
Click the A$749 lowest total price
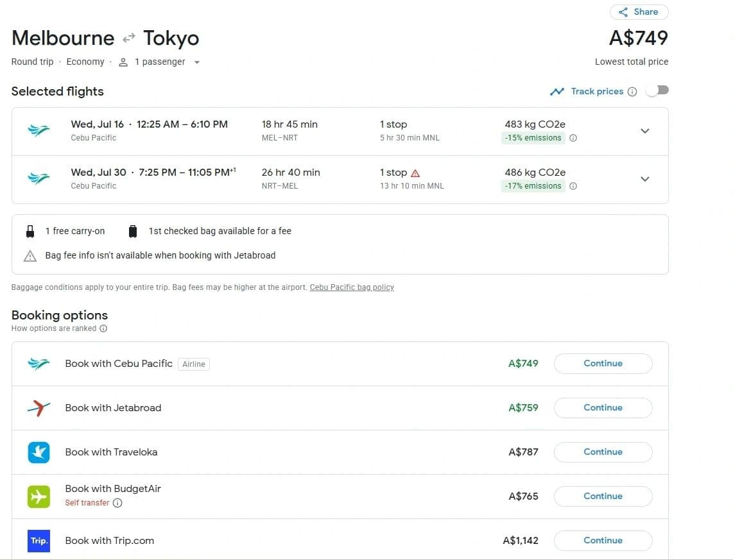(x=639, y=38)
